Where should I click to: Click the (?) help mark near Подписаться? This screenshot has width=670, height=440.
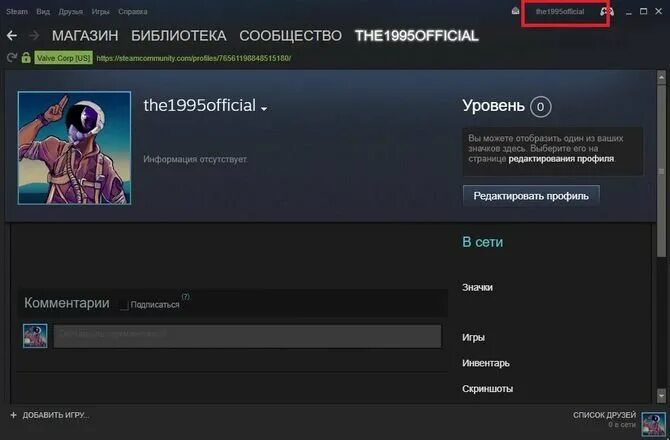(185, 296)
